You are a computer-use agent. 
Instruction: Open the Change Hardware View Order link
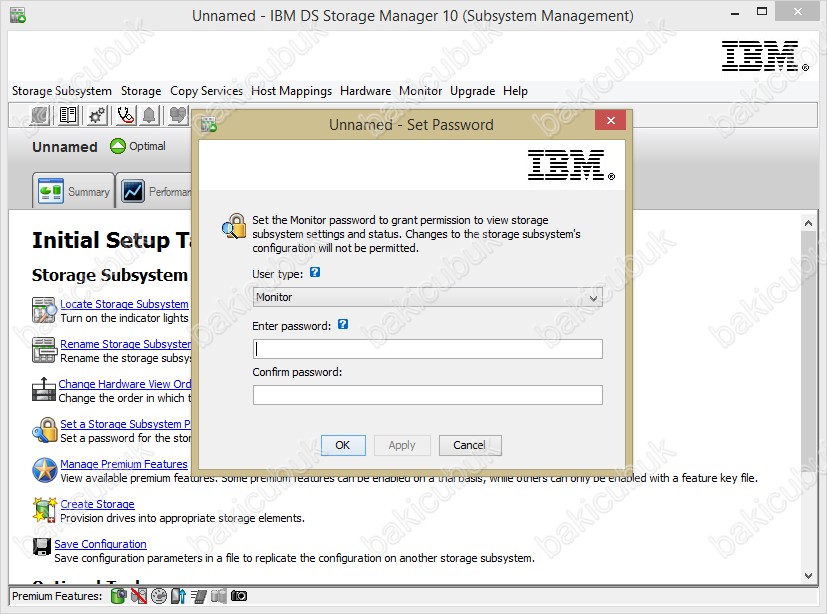[124, 384]
